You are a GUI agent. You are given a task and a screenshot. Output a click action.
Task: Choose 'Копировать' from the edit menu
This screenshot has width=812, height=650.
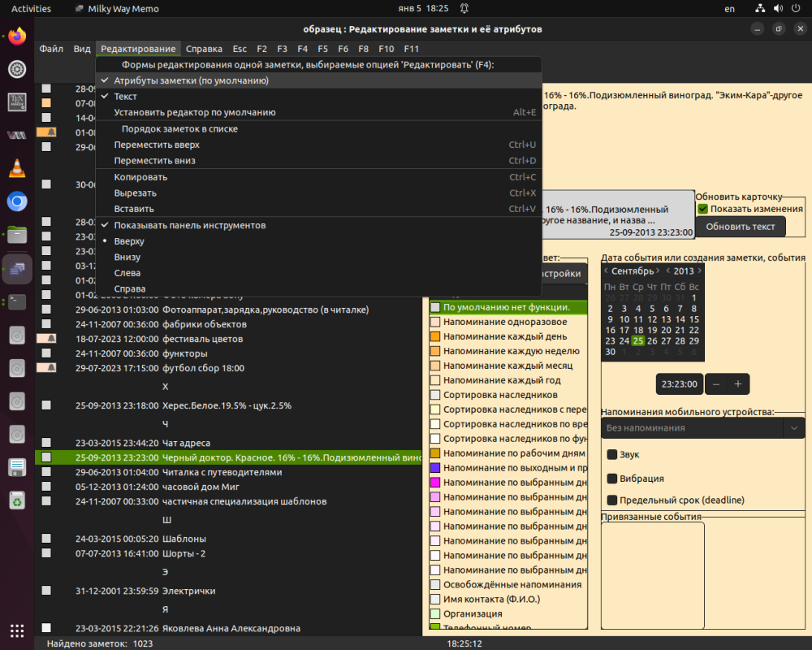point(140,177)
